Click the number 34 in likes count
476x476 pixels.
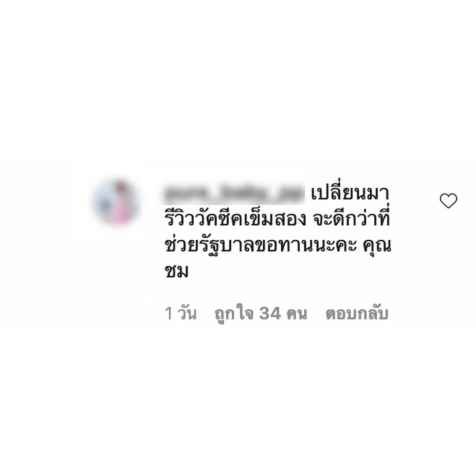click(x=270, y=313)
